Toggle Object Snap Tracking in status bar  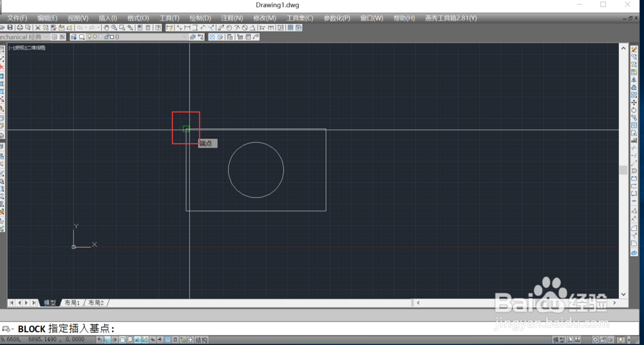[137, 340]
